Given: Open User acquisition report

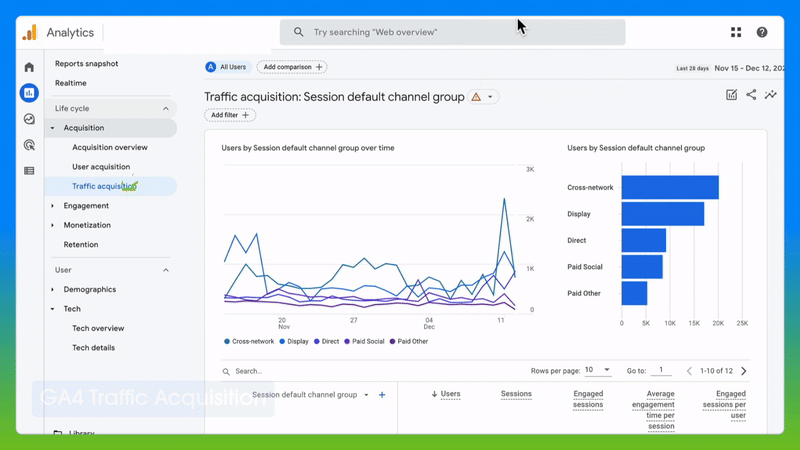Looking at the screenshot, I should pyautogui.click(x=101, y=167).
